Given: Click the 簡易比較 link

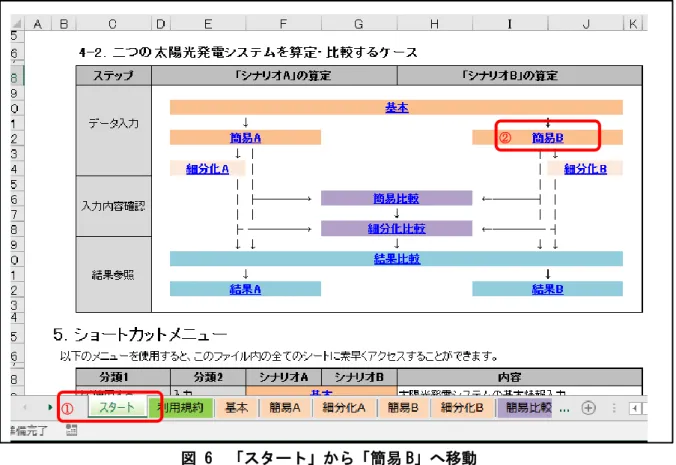Looking at the screenshot, I should pos(396,198).
